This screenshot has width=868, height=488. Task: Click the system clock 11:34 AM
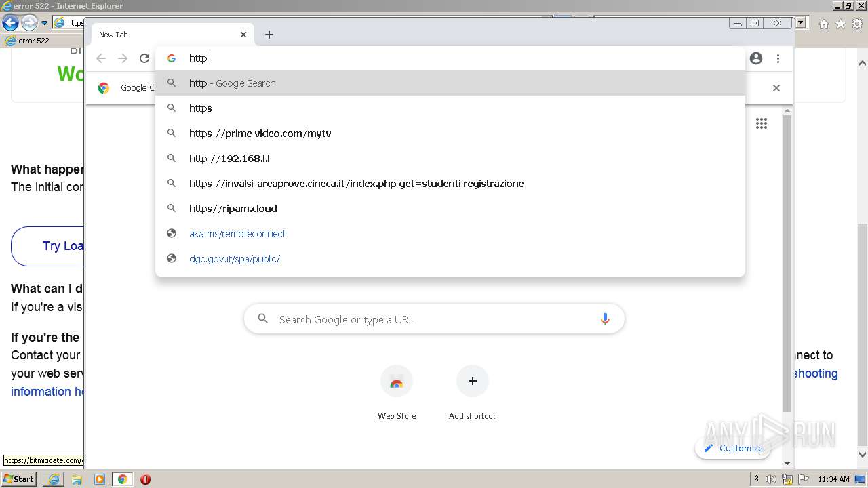tap(833, 479)
